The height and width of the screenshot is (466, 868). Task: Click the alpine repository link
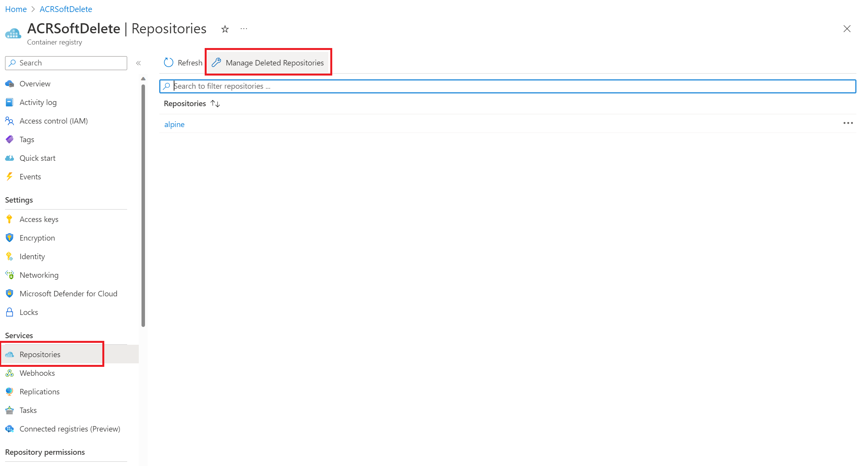tap(173, 124)
